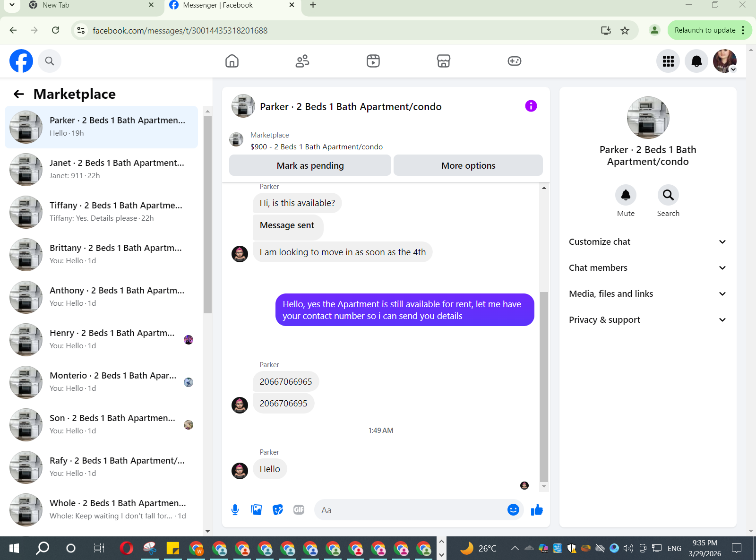This screenshot has width=756, height=560.
Task: Open Parker's conversation in the list
Action: point(101,127)
